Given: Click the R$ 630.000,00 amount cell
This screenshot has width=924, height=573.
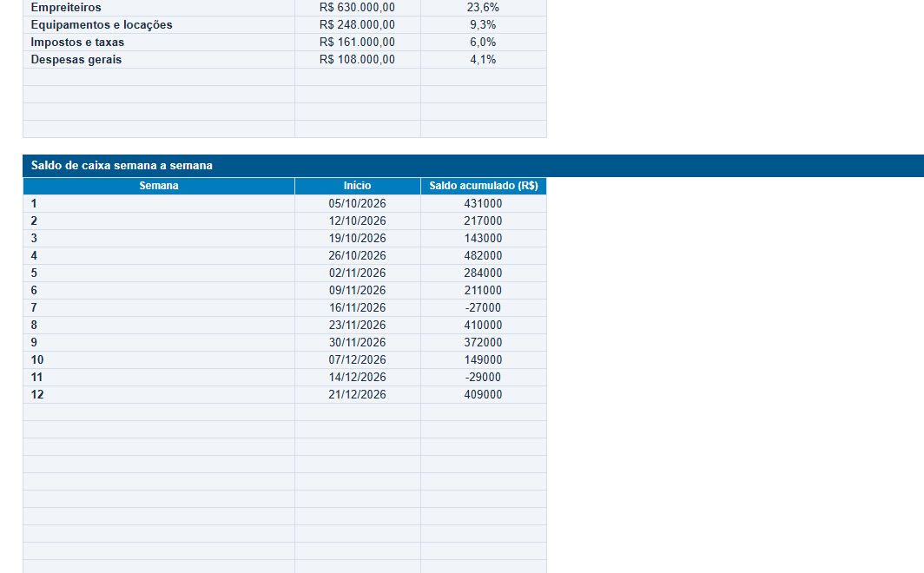Looking at the screenshot, I should point(358,8).
